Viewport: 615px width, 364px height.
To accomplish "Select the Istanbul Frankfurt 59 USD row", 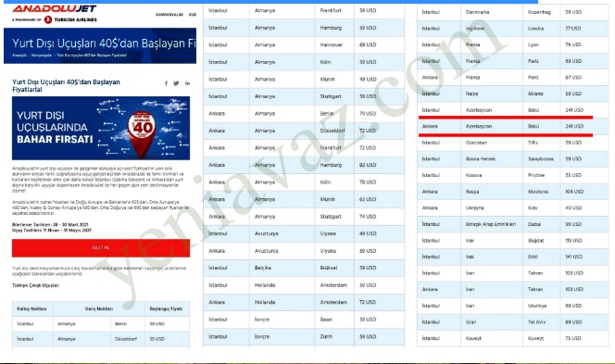I will pyautogui.click(x=304, y=10).
